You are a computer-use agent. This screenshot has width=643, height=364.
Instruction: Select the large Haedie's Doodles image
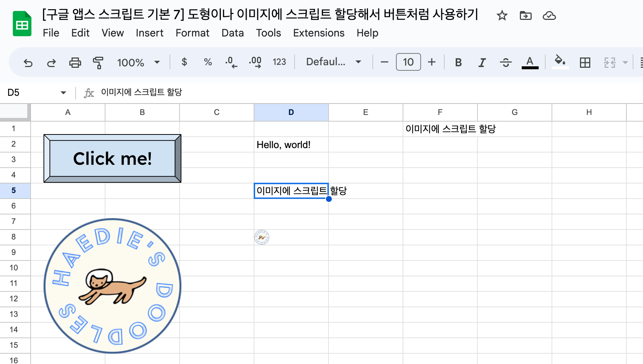tap(112, 286)
